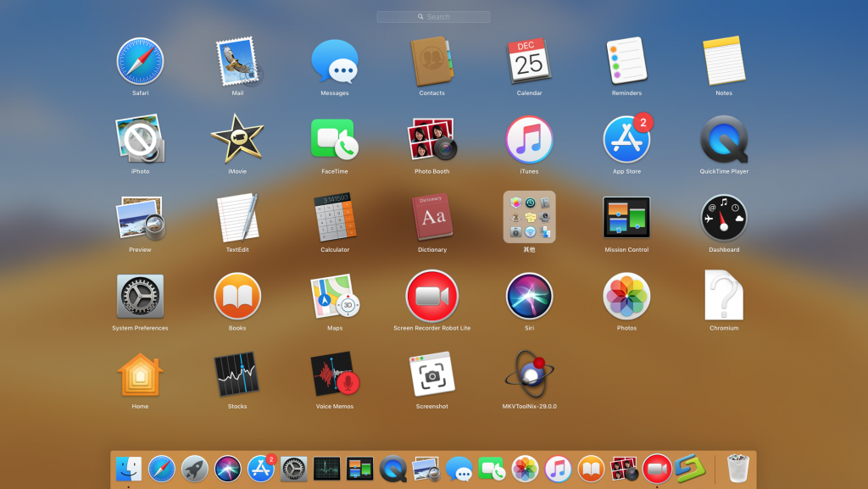Open the 其他 folder in Launchpad
Image resolution: width=868 pixels, height=489 pixels.
(529, 216)
